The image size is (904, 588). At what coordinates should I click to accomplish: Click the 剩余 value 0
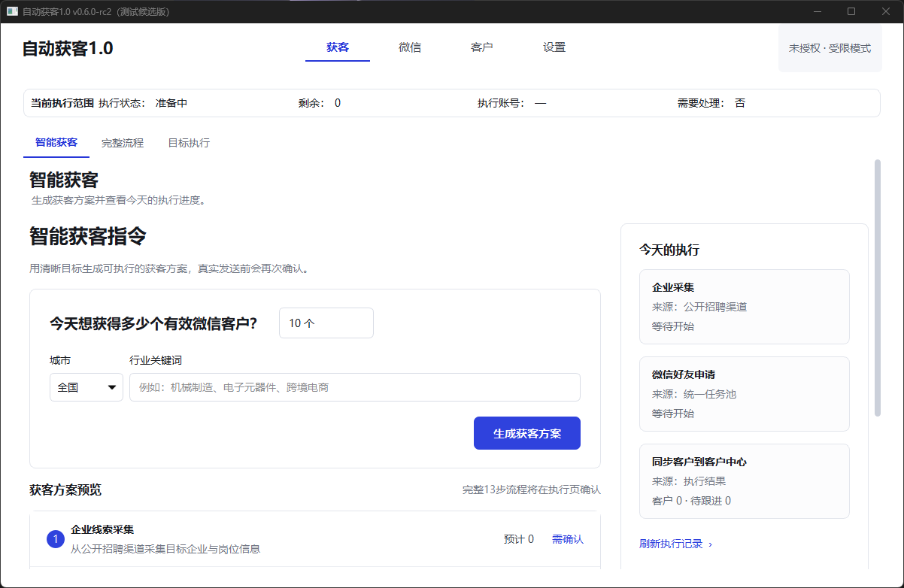click(338, 103)
